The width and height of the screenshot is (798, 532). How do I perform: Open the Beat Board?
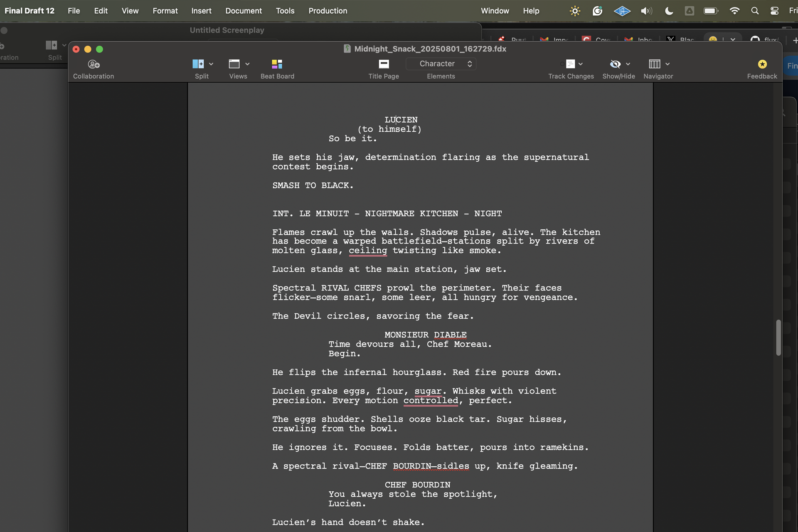point(277,68)
